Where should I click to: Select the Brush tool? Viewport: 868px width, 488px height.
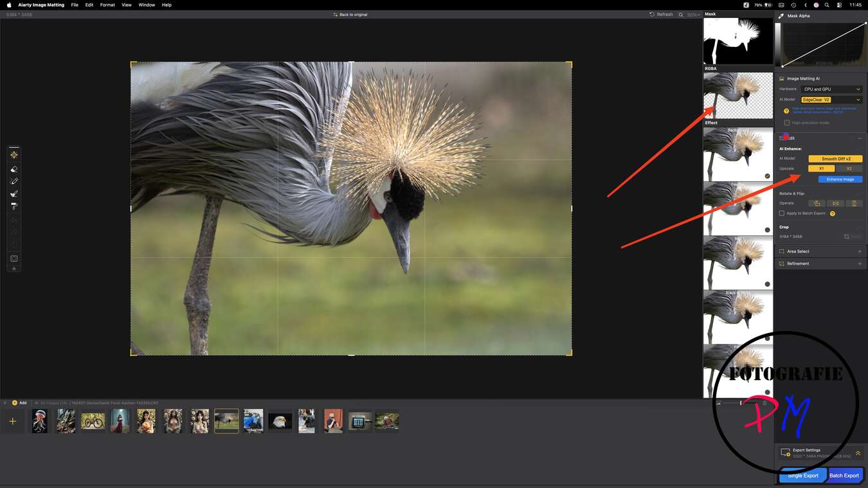pyautogui.click(x=14, y=181)
